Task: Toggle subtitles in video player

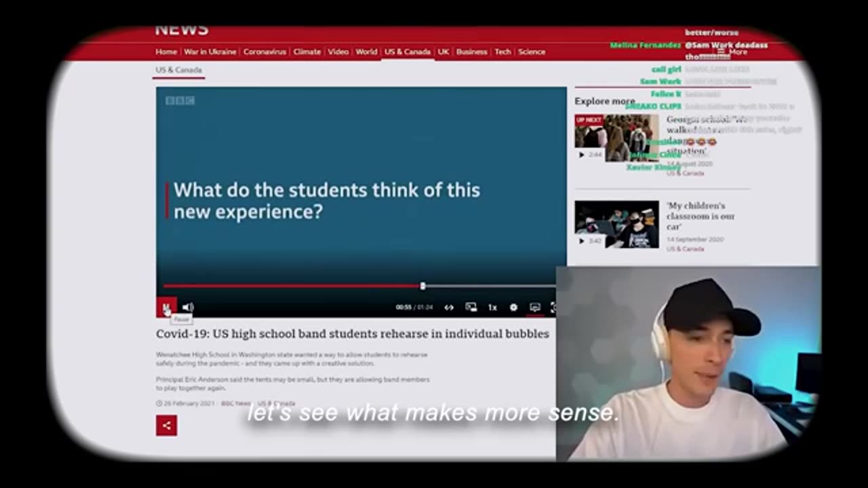Action: (x=535, y=308)
